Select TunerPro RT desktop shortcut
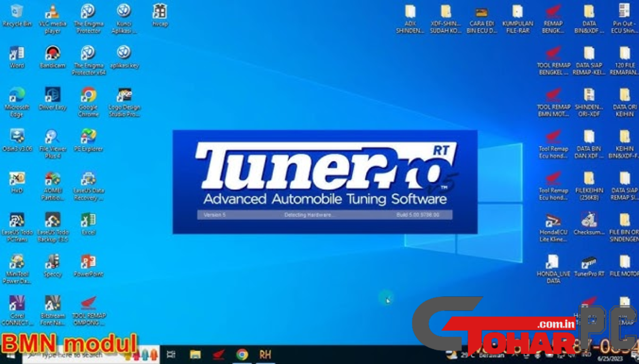Screen dimensions: 639x364 589,266
